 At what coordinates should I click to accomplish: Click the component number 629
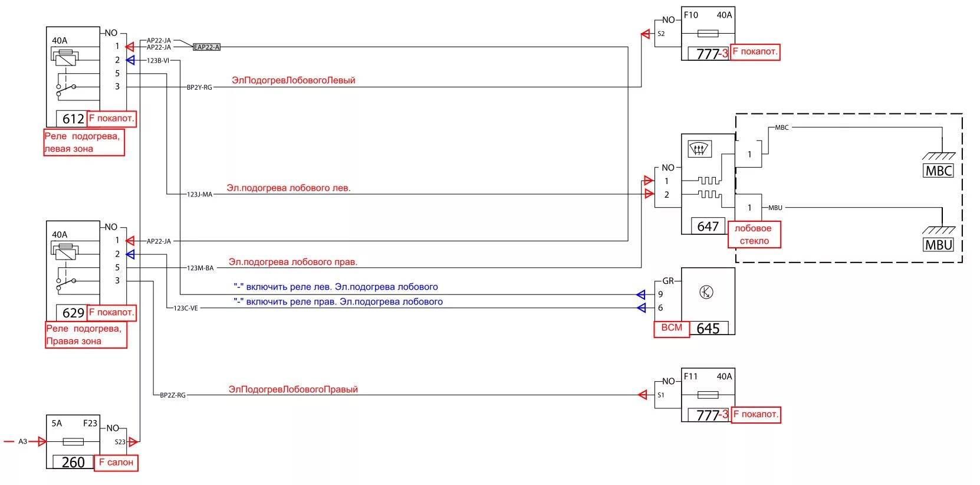coord(73,313)
